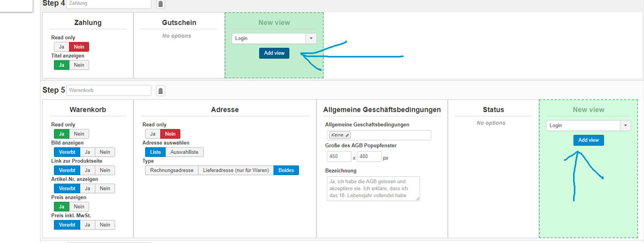Click Add view button in Step 4
Screen dimensions: 644x243
coord(274,53)
